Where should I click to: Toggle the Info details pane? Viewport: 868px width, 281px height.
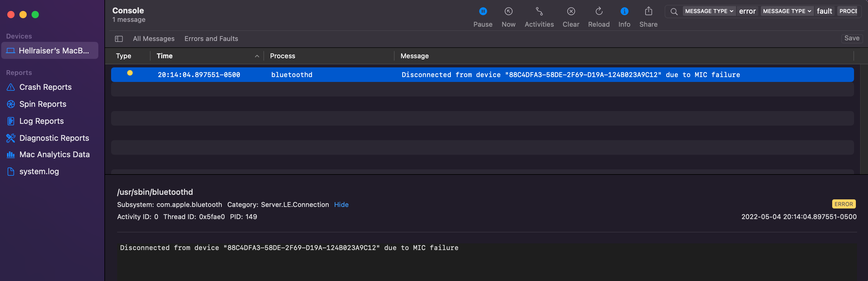click(x=624, y=12)
